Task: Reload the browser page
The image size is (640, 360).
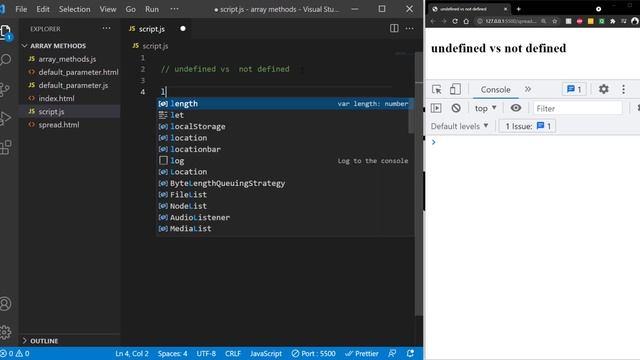Action: pos(455,21)
